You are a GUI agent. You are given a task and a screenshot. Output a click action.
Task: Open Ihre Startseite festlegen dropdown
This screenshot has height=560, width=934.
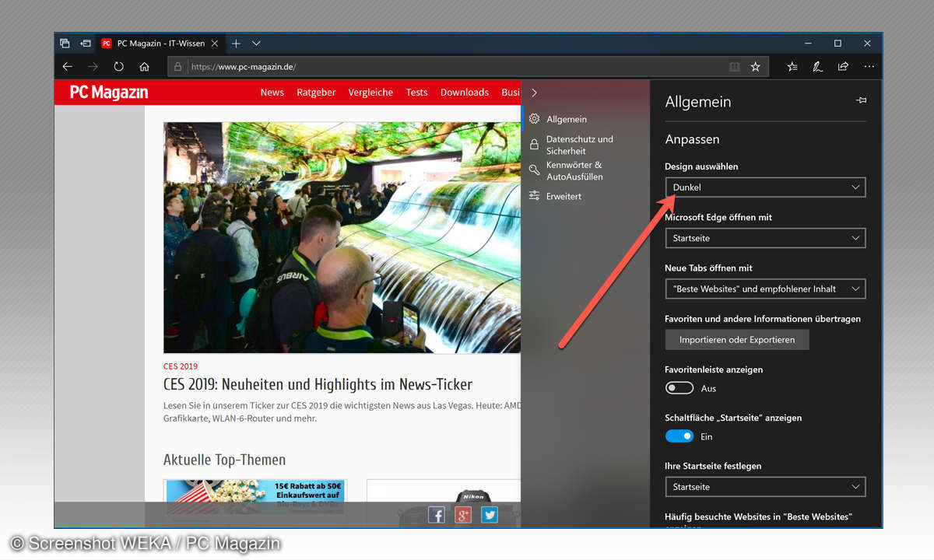(x=765, y=487)
